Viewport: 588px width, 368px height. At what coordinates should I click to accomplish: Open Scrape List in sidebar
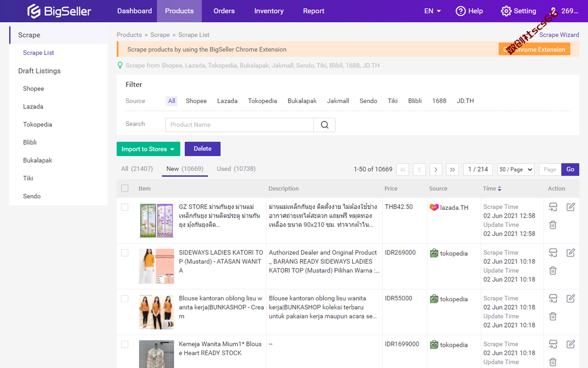click(x=39, y=53)
